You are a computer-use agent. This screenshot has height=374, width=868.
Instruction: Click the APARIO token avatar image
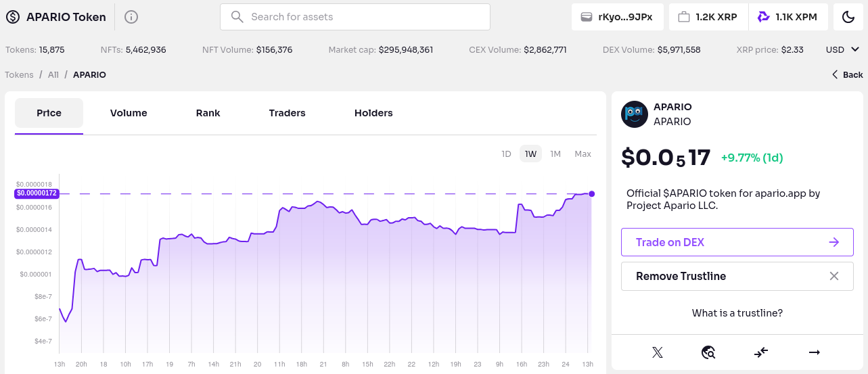pos(634,114)
